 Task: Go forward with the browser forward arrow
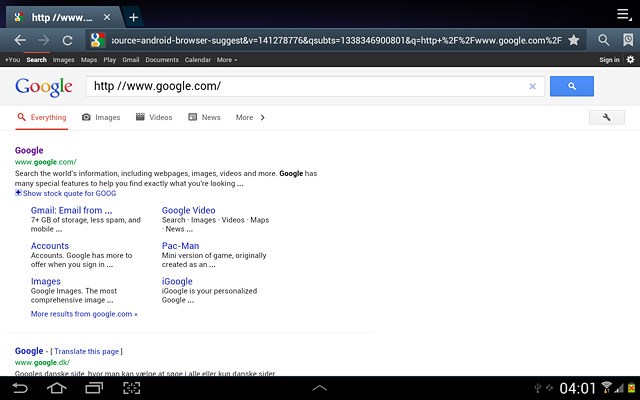pyautogui.click(x=44, y=40)
